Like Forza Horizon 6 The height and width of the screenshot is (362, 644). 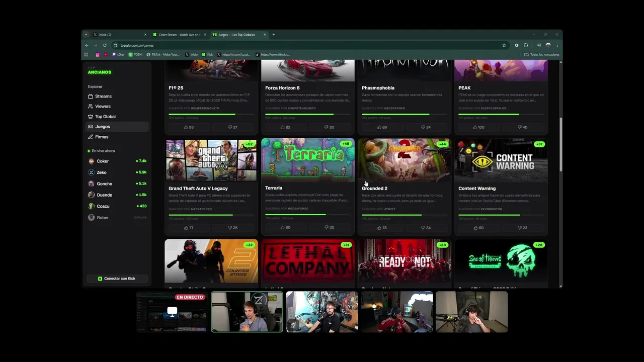point(285,127)
